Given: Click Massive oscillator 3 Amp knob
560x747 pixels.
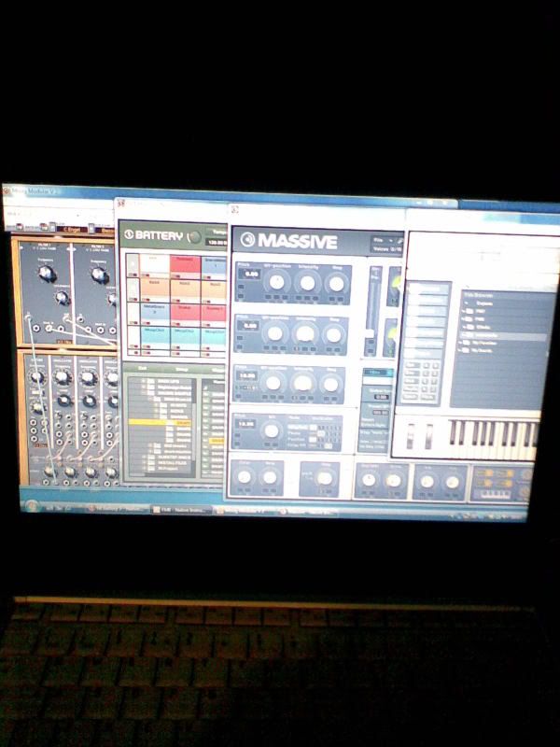Looking at the screenshot, I should (331, 385).
